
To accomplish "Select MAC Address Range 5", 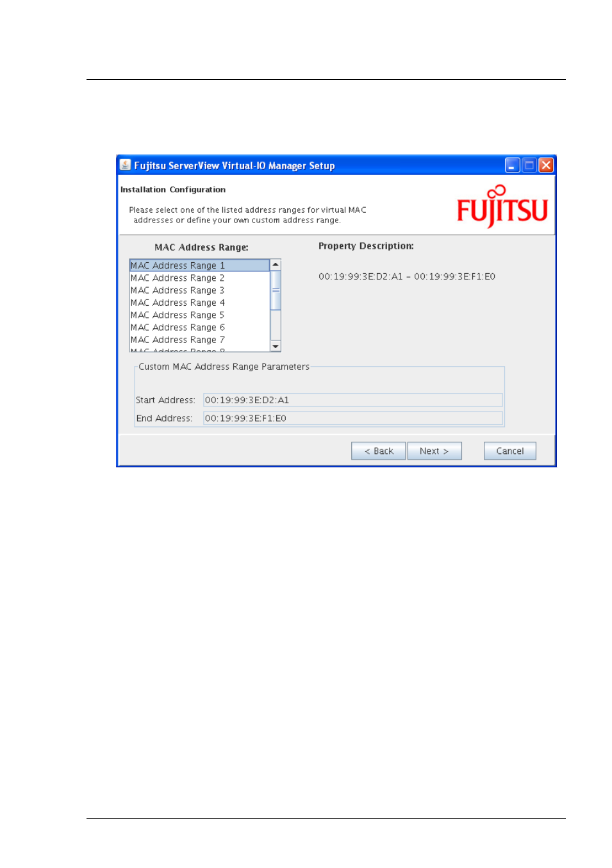I will pos(199,315).
